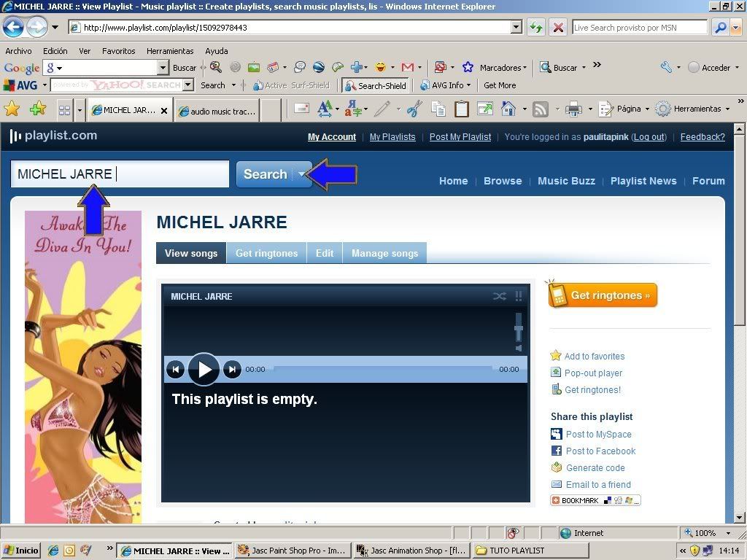Click the browser Stop icon
This screenshot has height=560, width=747.
click(x=558, y=28)
